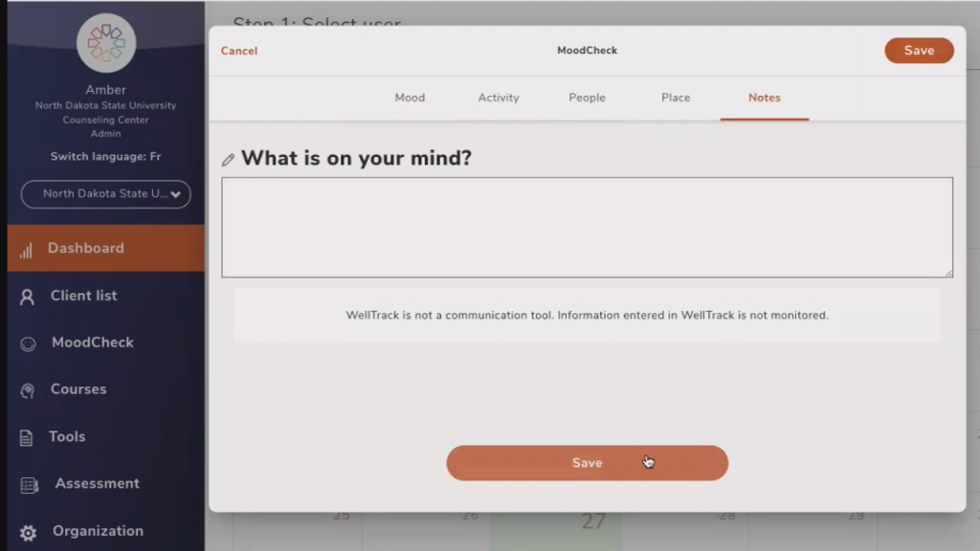Click calendar day 27 behind the dialog
Screen dimensions: 980x551
coord(593,521)
